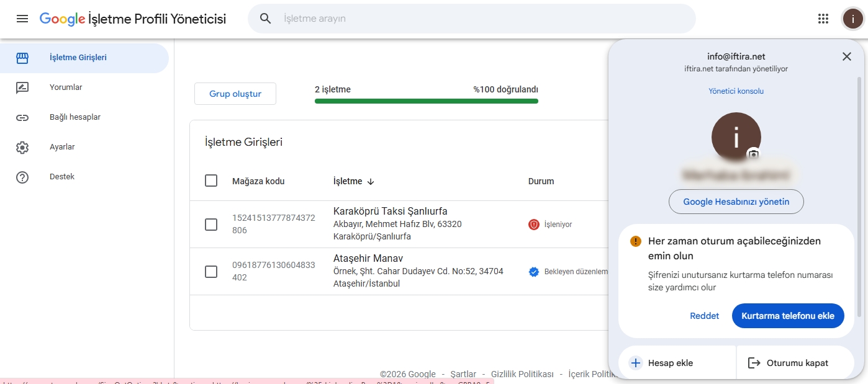Open İşletme Girişleri in sidebar
This screenshot has width=868, height=384.
tap(84, 58)
